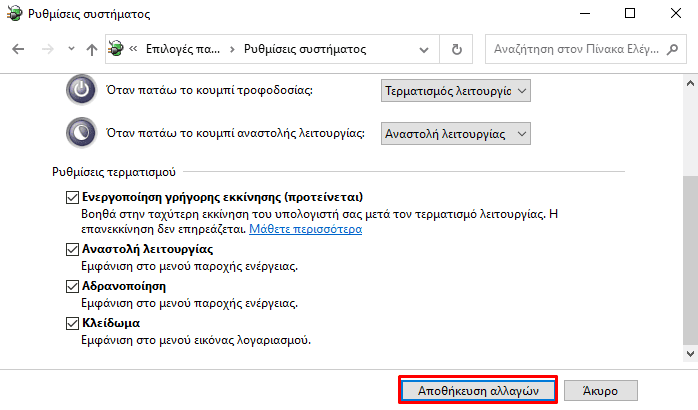Minimize the Ρυθμίσεις συστήματος window
Screen dimensions: 698x410
(585, 13)
